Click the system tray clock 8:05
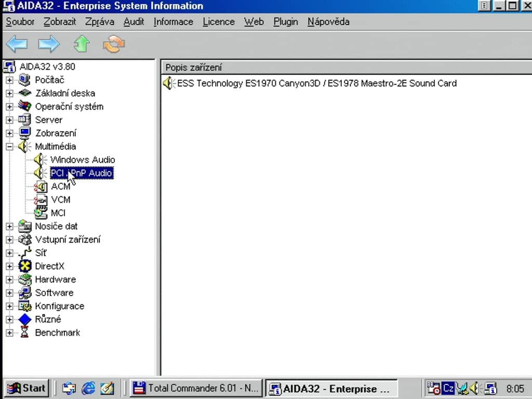 515,389
